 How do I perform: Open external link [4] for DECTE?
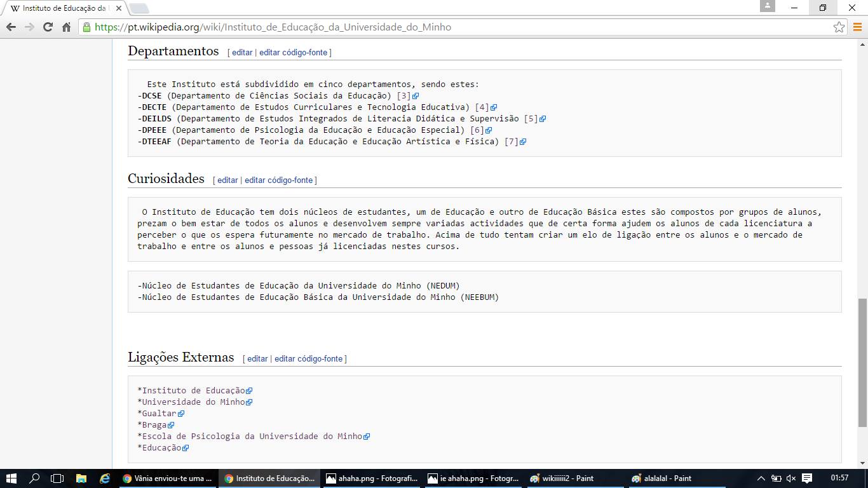486,107
